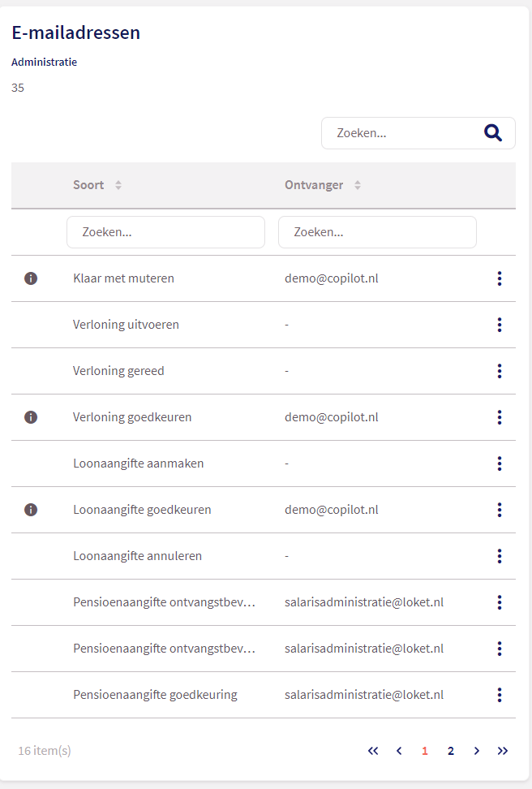Go to the next page chevron
Image resolution: width=532 pixels, height=789 pixels.
(x=477, y=751)
